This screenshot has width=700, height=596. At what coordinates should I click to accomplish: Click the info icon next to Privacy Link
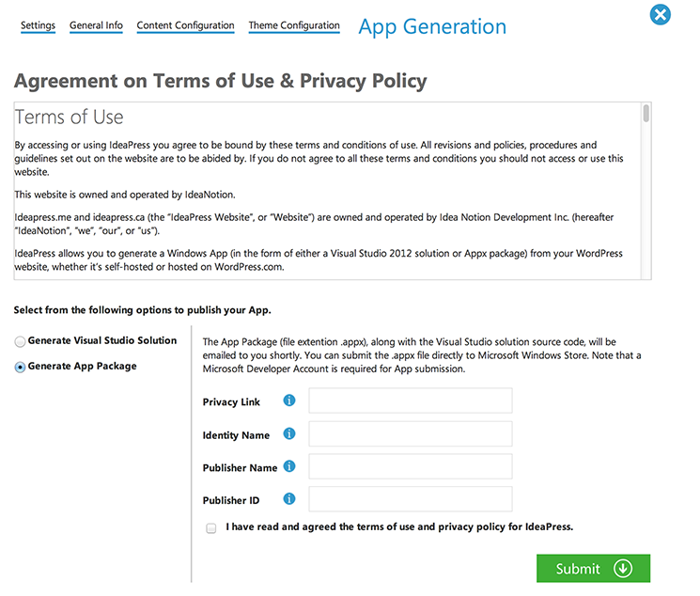click(x=289, y=400)
